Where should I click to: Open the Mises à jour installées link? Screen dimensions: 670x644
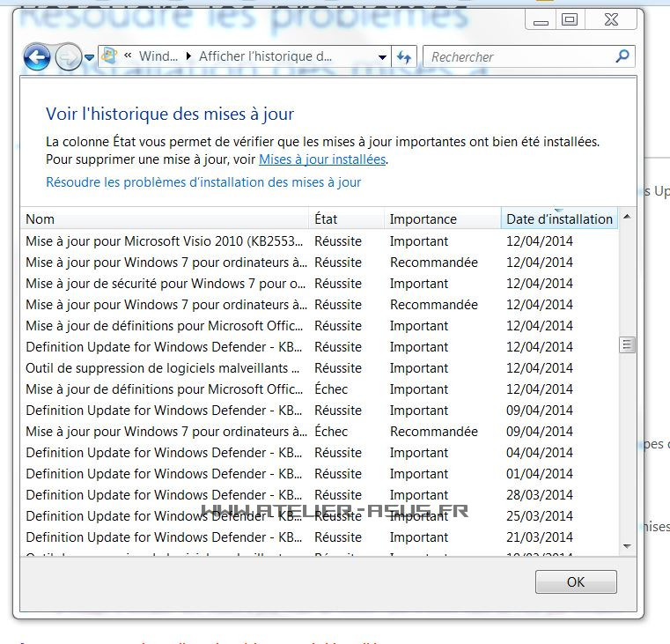tap(321, 159)
